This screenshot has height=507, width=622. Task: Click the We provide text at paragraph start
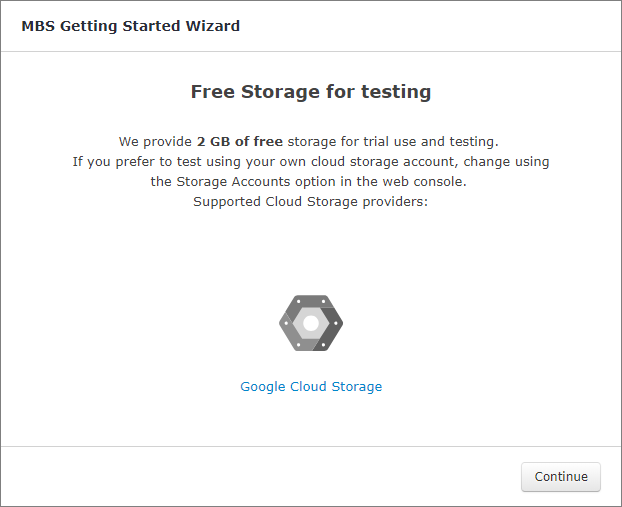point(155,141)
